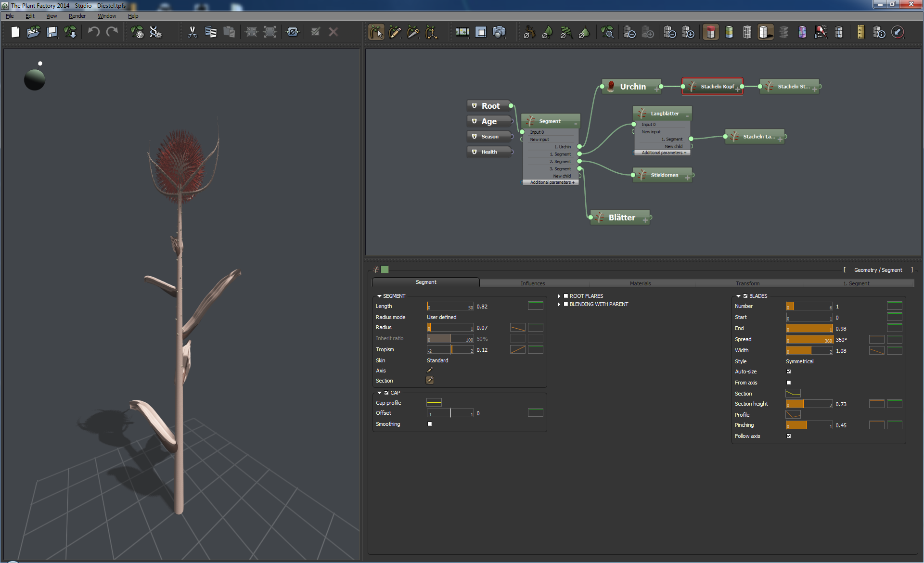Click the randomize plant dice icon
Screen dimensions: 924x563
click(x=137, y=32)
